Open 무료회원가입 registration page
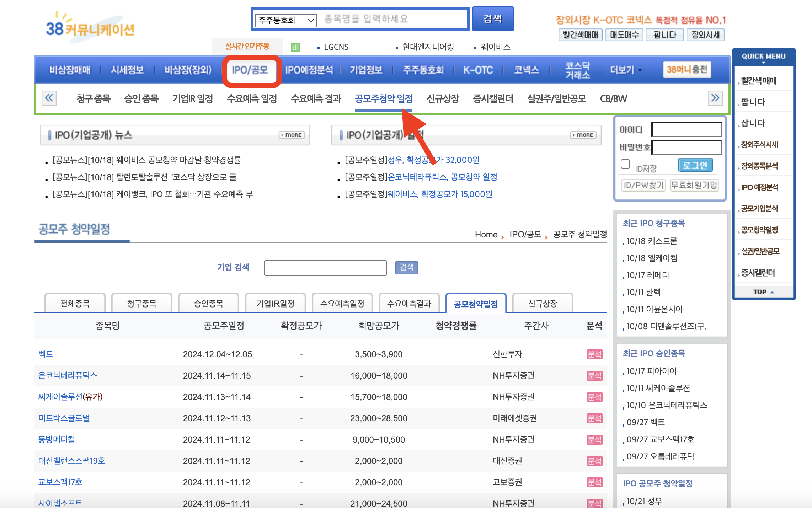The width and height of the screenshot is (812, 508). (x=694, y=185)
